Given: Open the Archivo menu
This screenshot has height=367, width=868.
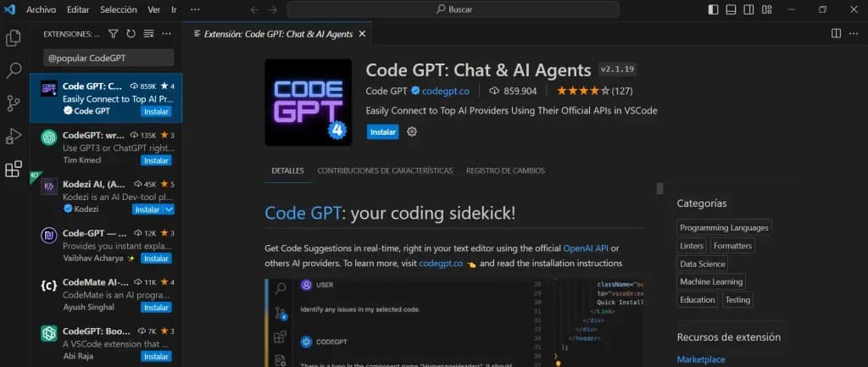Looking at the screenshot, I should coord(41,9).
